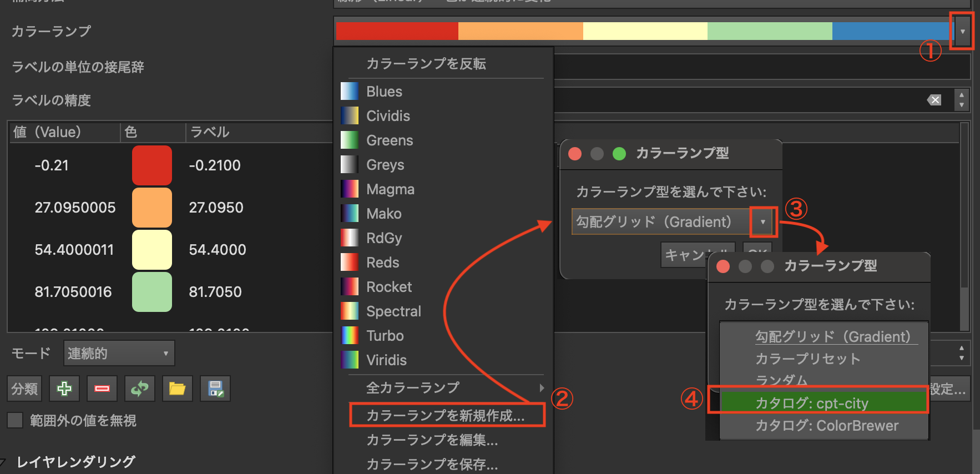This screenshot has width=980, height=474.
Task: Click the green arrows refresh icon
Action: (139, 389)
